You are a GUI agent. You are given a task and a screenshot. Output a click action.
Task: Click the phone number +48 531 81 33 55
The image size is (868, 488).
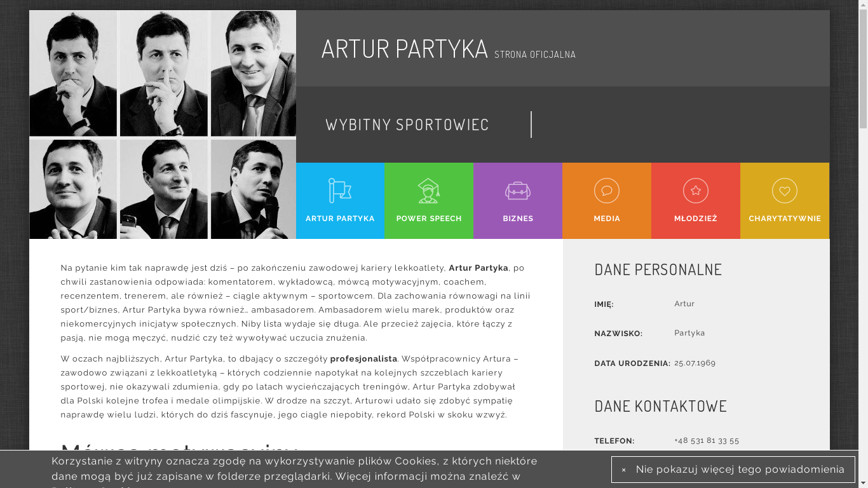707,440
